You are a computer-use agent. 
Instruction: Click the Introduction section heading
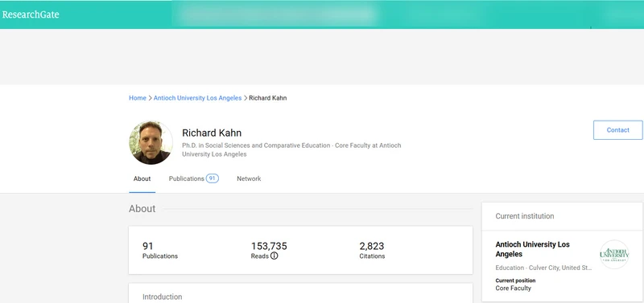point(163,297)
